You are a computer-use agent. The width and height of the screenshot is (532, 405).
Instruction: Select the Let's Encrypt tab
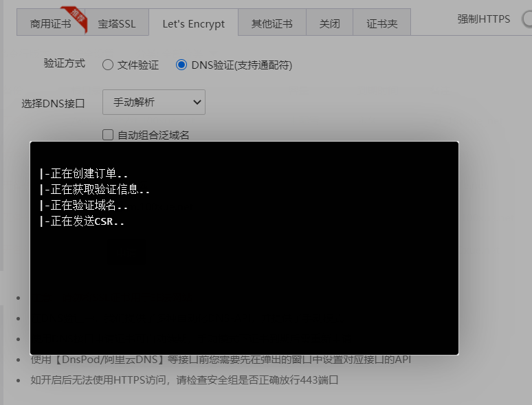(193, 23)
